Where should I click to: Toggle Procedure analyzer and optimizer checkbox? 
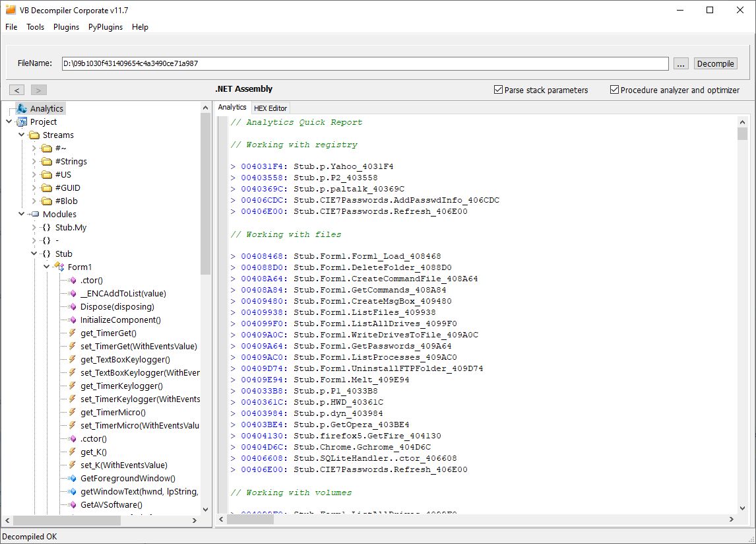614,90
